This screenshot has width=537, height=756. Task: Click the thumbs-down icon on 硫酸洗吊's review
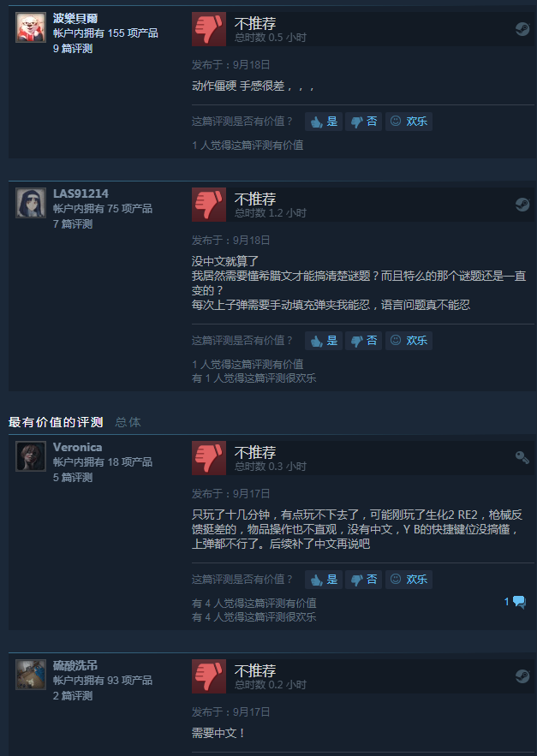(209, 676)
